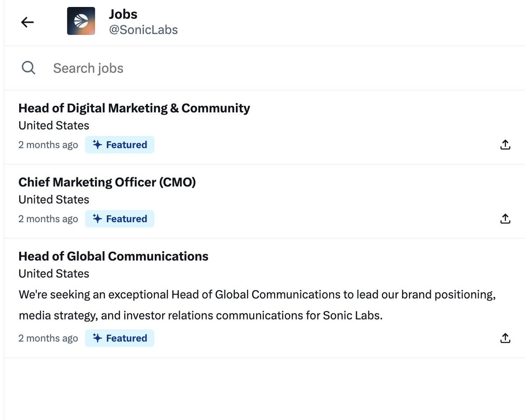
Task: Click the share icon on Head of Digital Marketing job
Action: point(505,144)
